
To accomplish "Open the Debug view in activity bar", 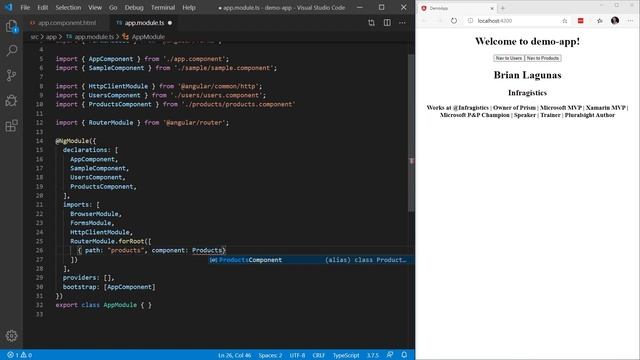I will tap(11, 100).
